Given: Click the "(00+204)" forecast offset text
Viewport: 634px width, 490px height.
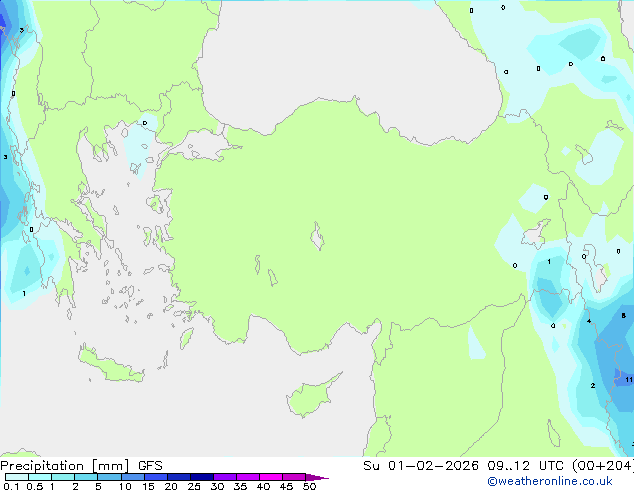Looking at the screenshot, I should tap(603, 466).
